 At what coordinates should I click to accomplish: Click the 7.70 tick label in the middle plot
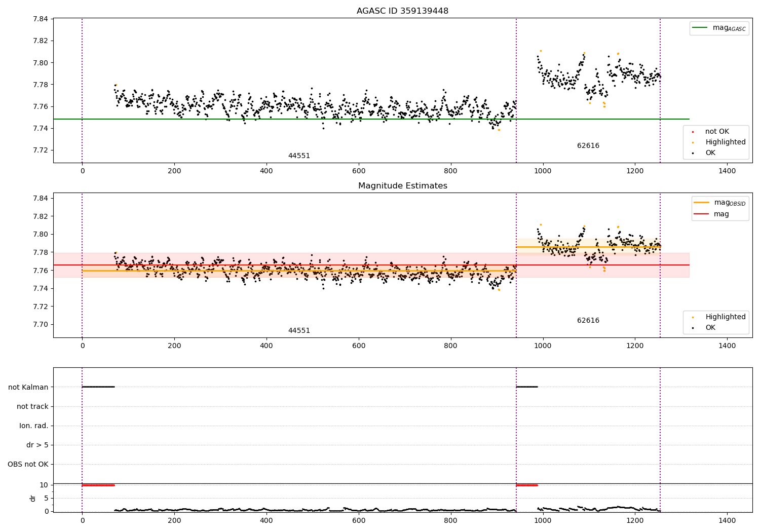[x=40, y=325]
